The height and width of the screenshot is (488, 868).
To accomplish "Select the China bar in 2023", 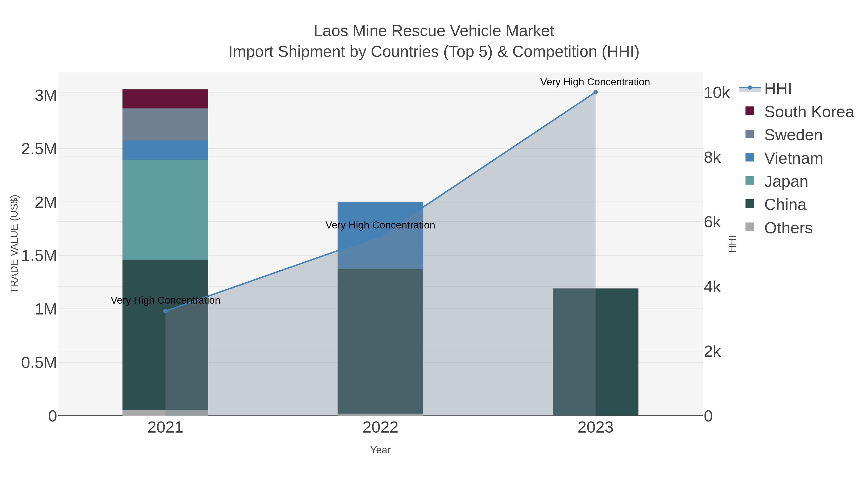I will 595,352.
